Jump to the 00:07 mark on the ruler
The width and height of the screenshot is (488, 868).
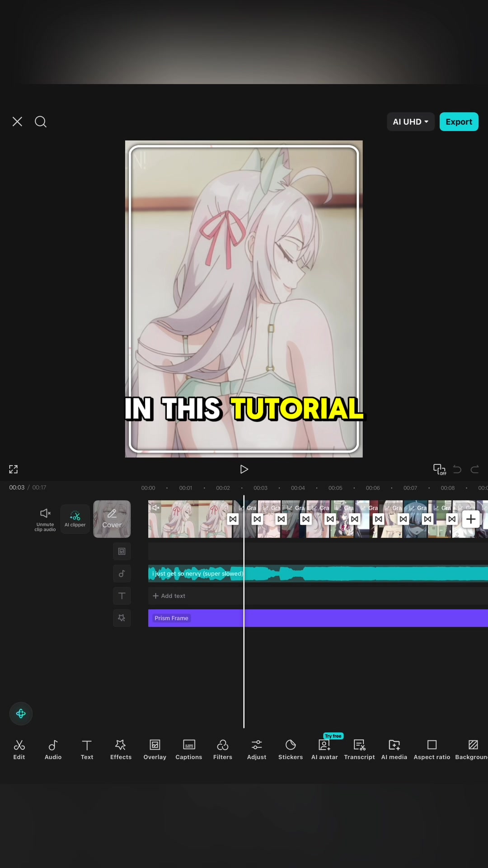[410, 488]
